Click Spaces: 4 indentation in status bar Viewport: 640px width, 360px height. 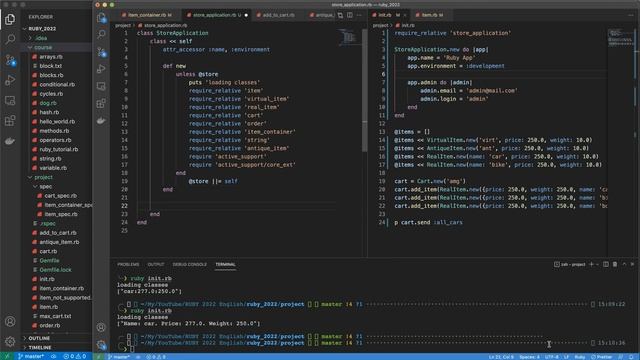point(529,357)
